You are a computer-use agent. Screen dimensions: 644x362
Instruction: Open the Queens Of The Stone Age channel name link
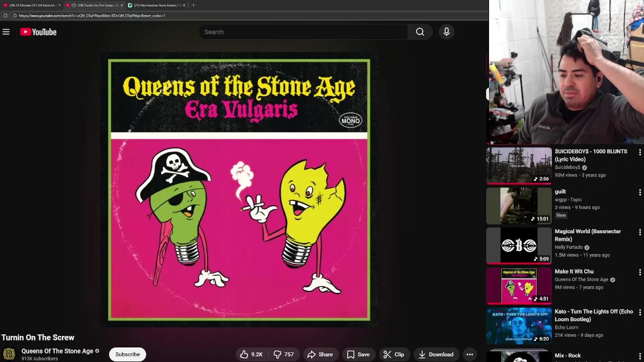click(x=57, y=351)
